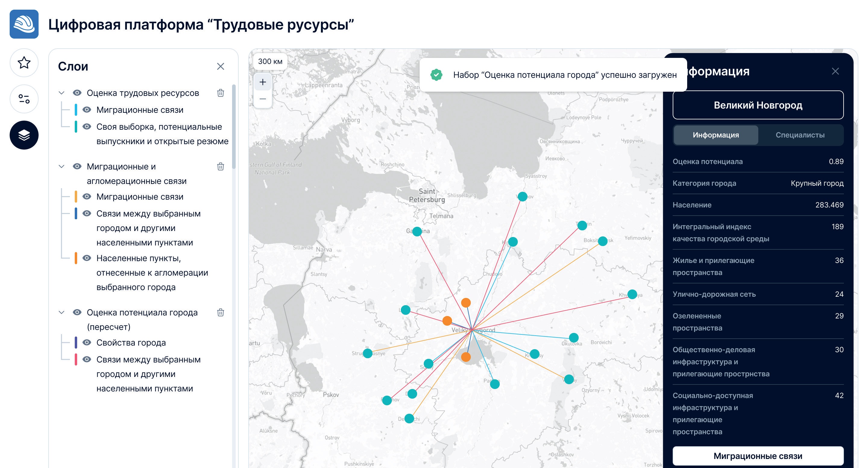
Task: Click cyan swatch of Миграционные связи layer
Action: pyautogui.click(x=76, y=109)
